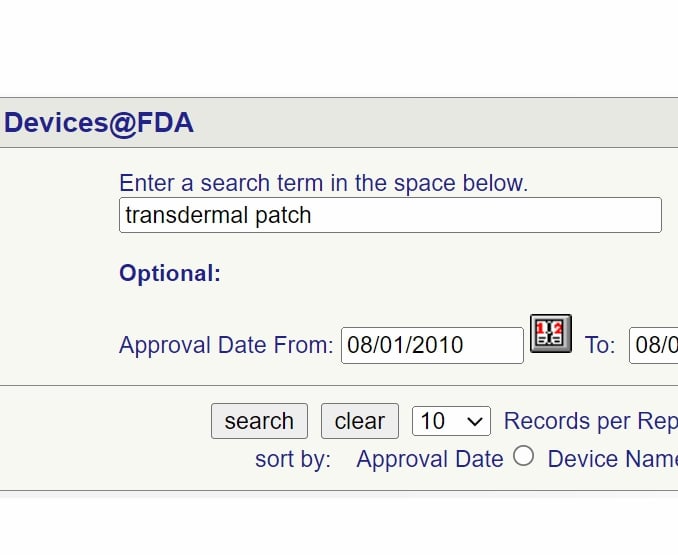Click the search term field containing "transdermal patch"

390,215
